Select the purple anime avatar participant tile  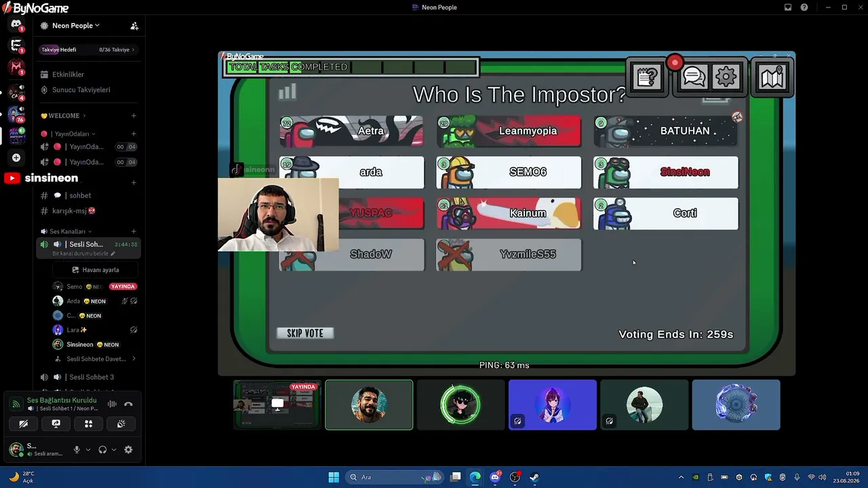click(553, 405)
